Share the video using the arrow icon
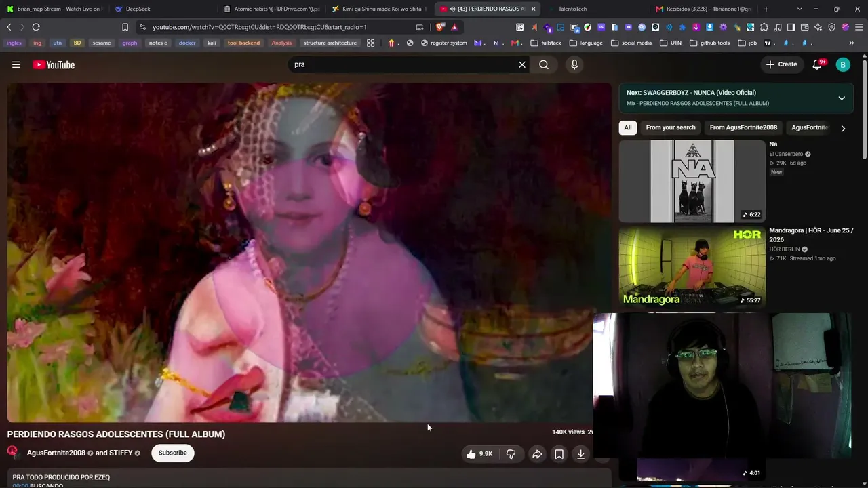868x488 pixels. click(537, 454)
